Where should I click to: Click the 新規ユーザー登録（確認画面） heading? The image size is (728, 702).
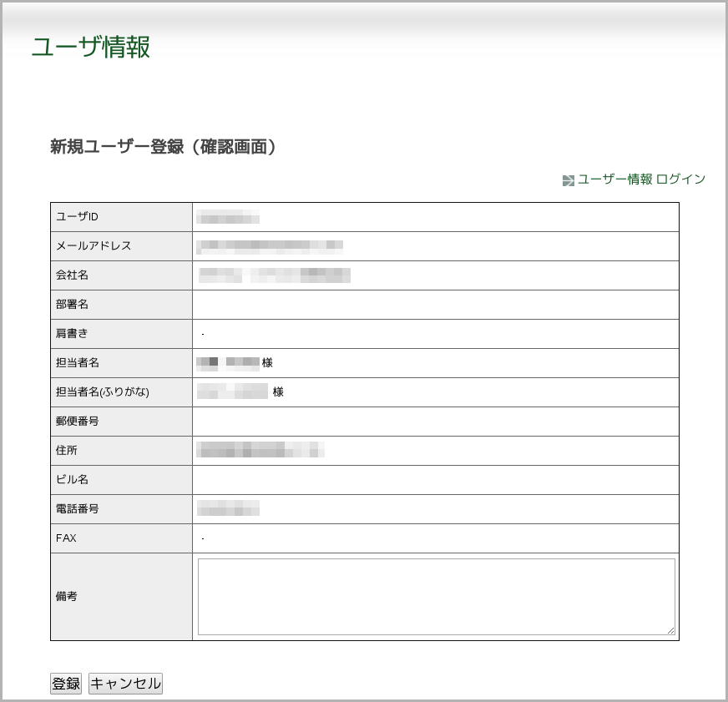pyautogui.click(x=163, y=147)
